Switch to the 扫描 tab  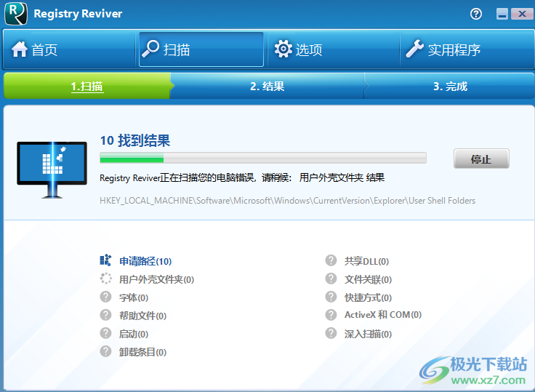pos(201,49)
